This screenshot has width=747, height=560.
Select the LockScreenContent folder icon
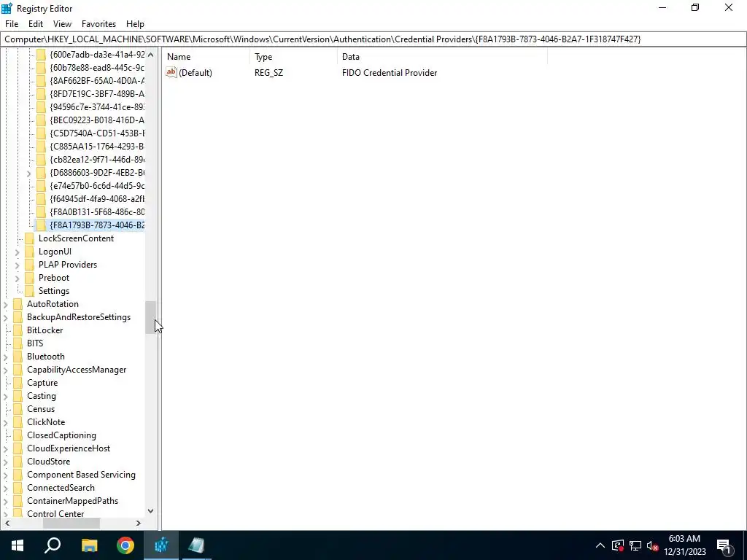pos(29,238)
